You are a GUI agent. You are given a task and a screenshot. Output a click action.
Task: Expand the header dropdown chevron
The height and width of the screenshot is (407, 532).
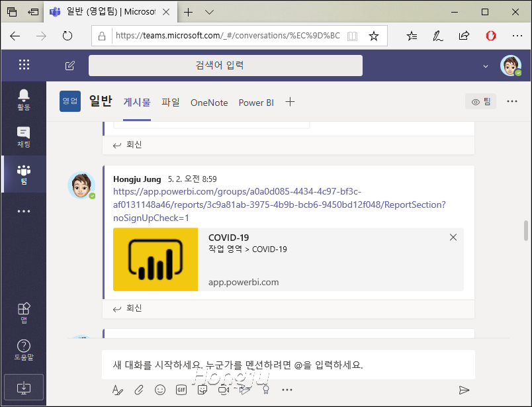pos(486,66)
